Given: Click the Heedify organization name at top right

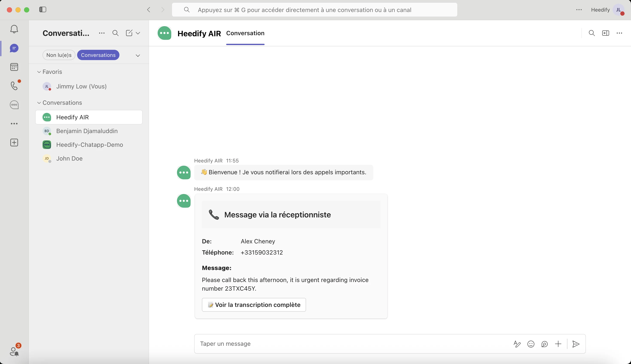Looking at the screenshot, I should 600,10.
